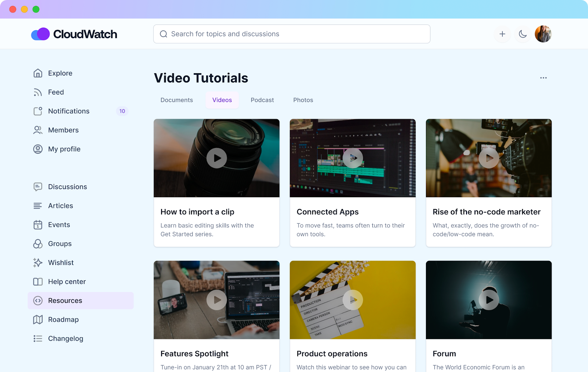The height and width of the screenshot is (372, 588).
Task: Select the Explore sidebar icon
Action: 38,73
